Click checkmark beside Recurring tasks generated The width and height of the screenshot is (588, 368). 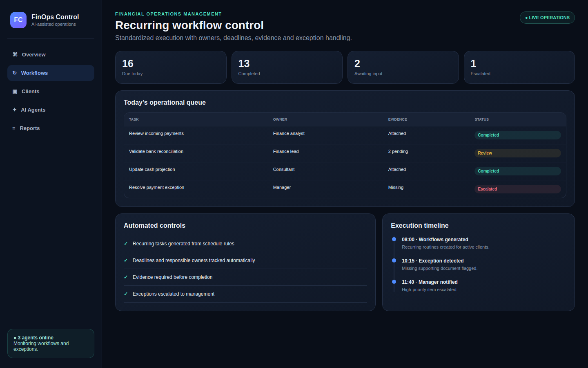pos(126,244)
